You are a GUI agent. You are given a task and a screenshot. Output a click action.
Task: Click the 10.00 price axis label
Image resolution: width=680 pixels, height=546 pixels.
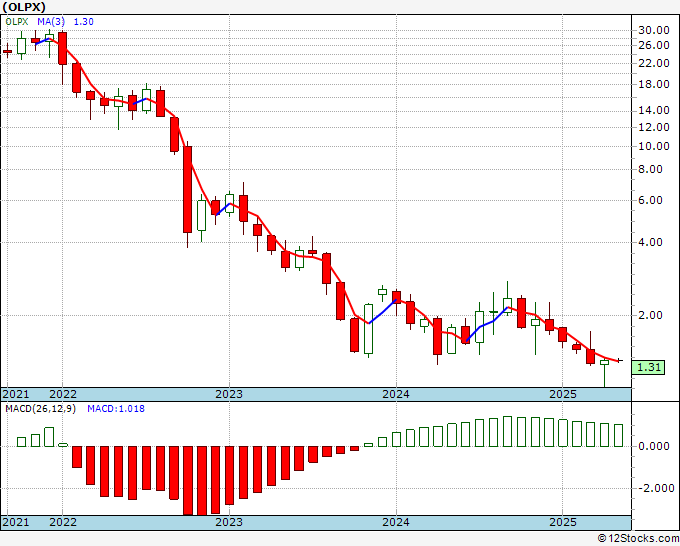[x=654, y=146]
